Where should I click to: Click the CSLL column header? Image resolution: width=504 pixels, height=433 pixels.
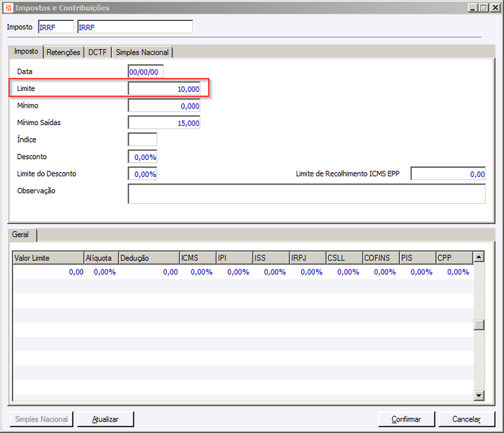(x=344, y=258)
